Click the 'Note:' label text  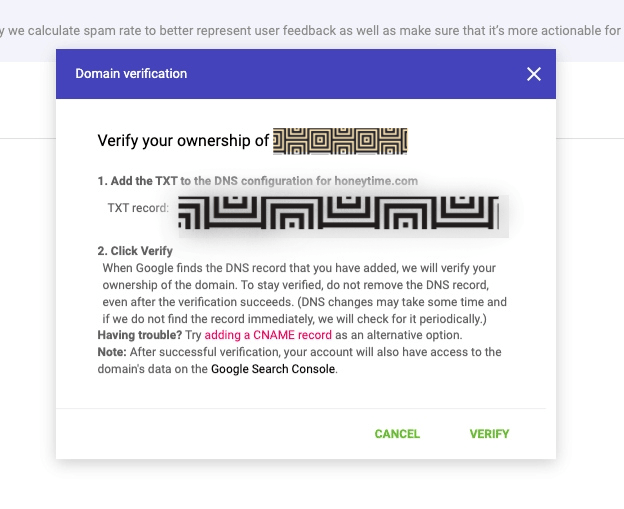click(x=113, y=352)
